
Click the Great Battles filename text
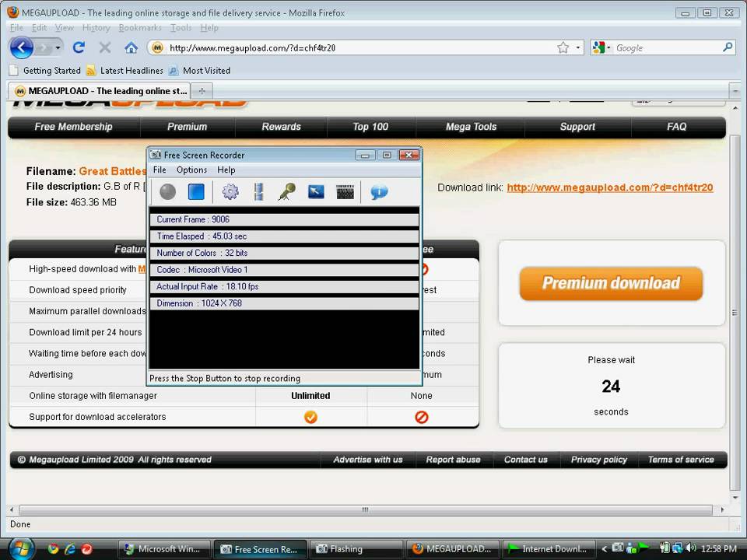(x=112, y=171)
